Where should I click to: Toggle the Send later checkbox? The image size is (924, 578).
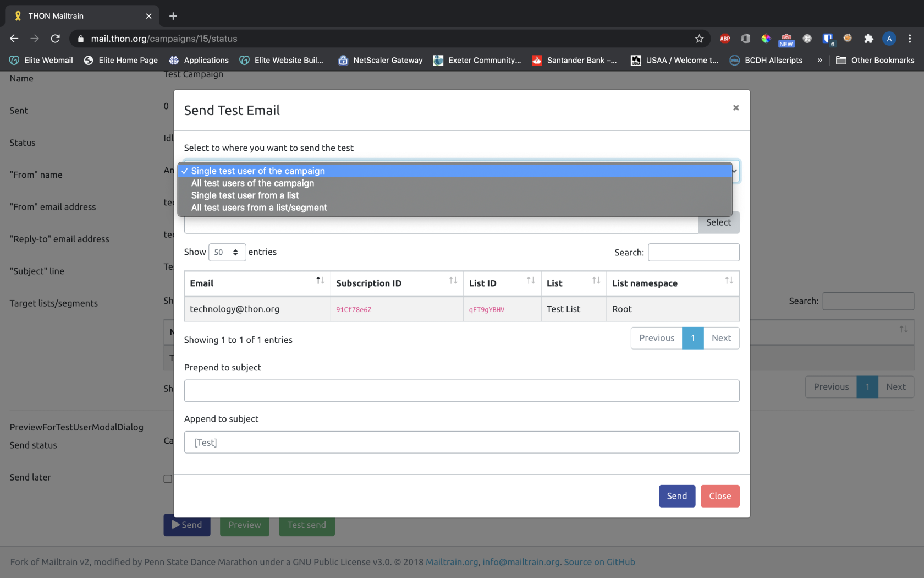tap(168, 479)
